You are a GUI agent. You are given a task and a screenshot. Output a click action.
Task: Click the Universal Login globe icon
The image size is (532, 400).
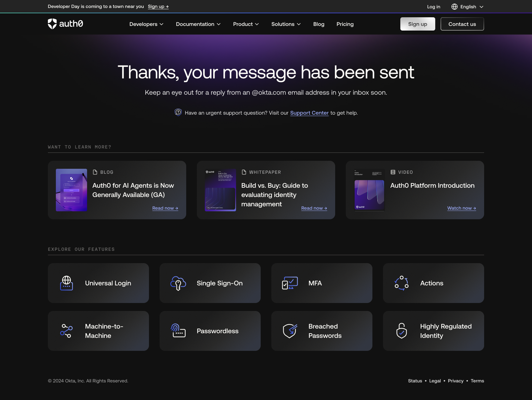pos(66,283)
